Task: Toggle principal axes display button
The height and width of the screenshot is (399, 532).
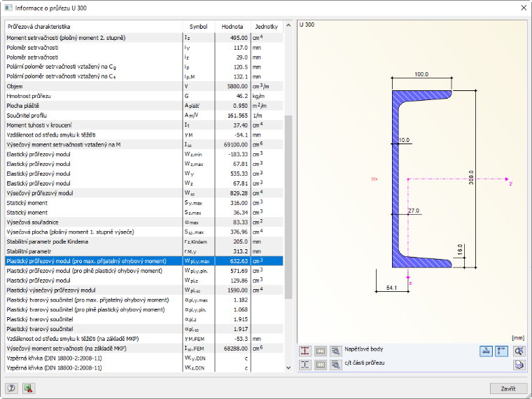Action: tap(501, 351)
